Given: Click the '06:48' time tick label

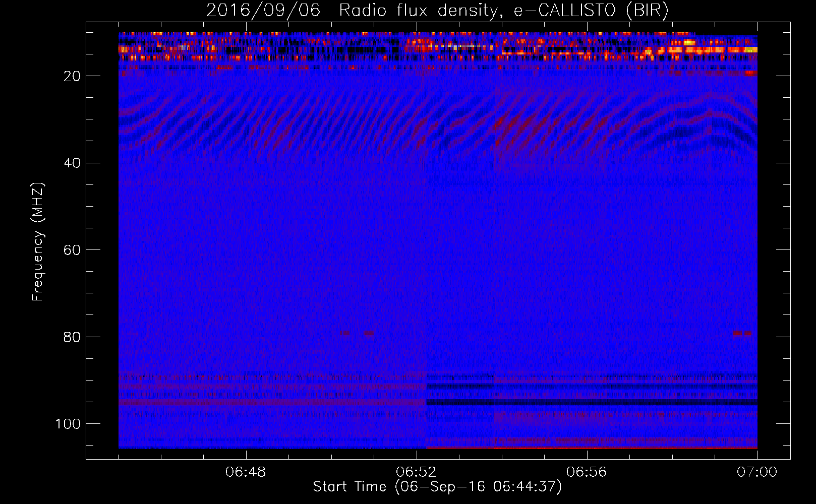Looking at the screenshot, I should 246,472.
